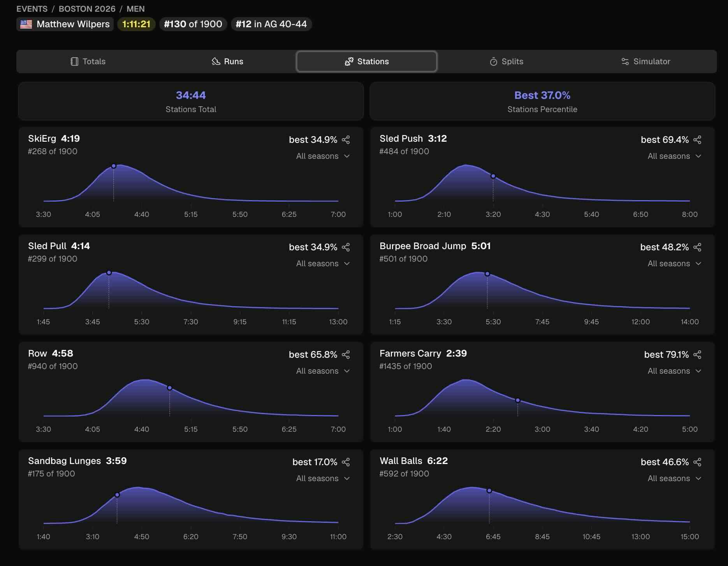Open the Simulator tab

645,62
